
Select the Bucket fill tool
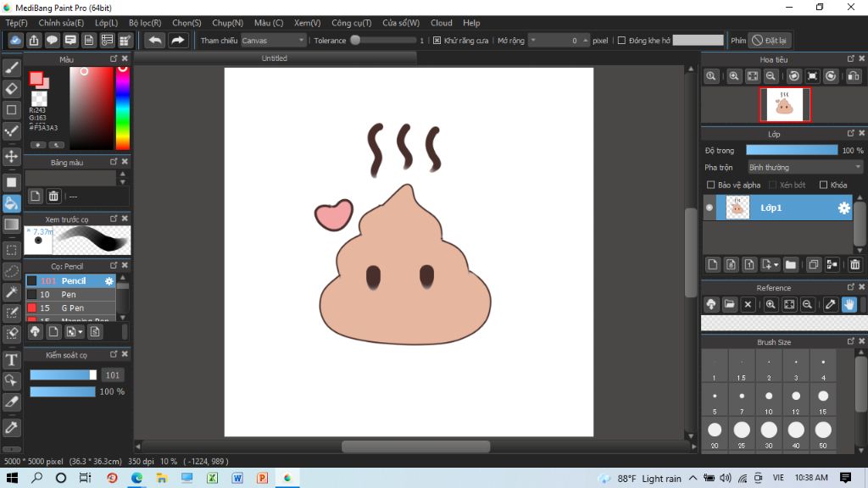click(x=12, y=203)
